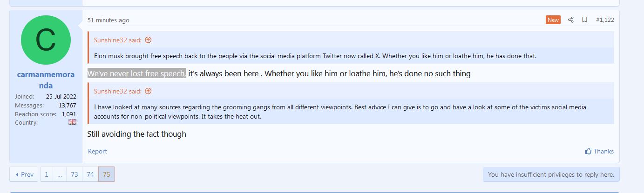Viewport: 644px width, 193px height.
Task: Report this post
Action: pos(97,151)
